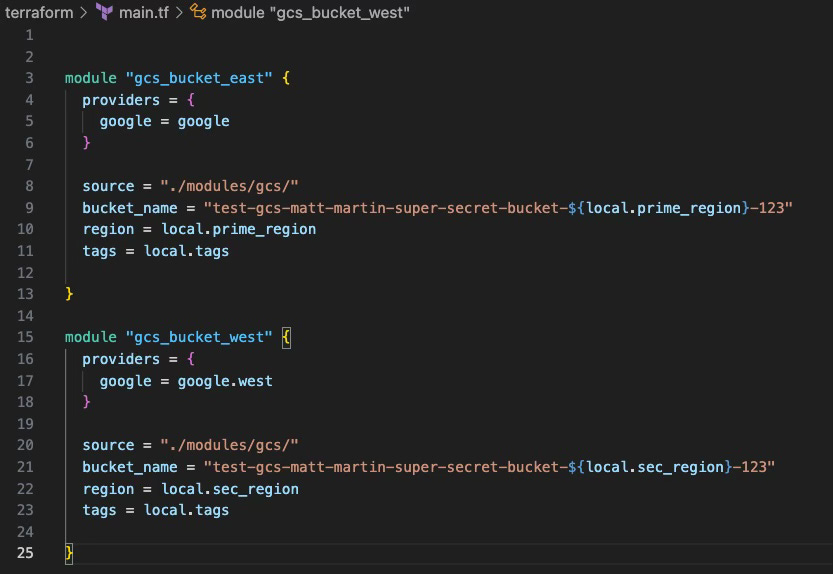833x574 pixels.
Task: Click breadcrumb chevron after terraform
Action: 83,12
